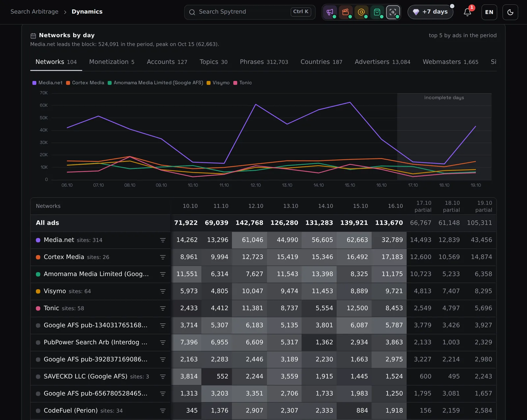Open filter icon for Cortex Media row

coord(163,257)
